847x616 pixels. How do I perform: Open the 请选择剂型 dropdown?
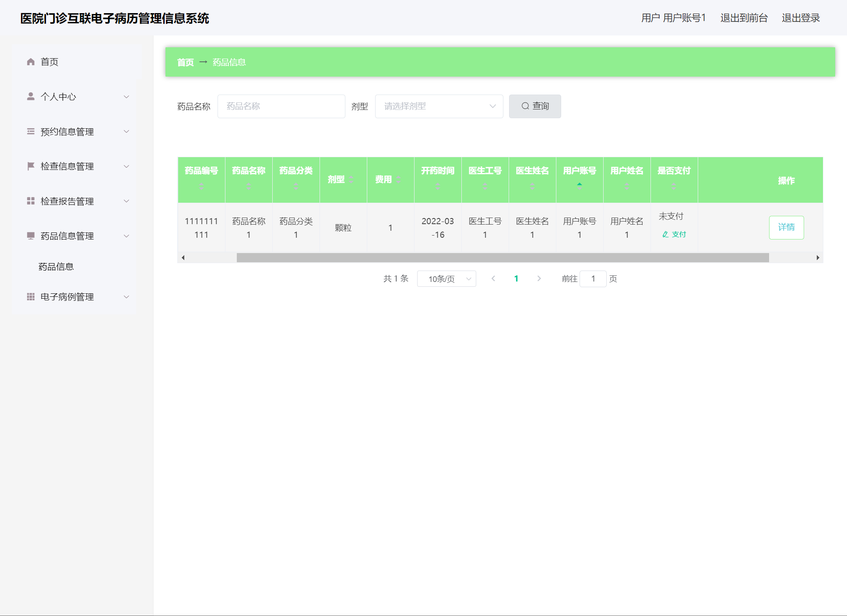(439, 106)
